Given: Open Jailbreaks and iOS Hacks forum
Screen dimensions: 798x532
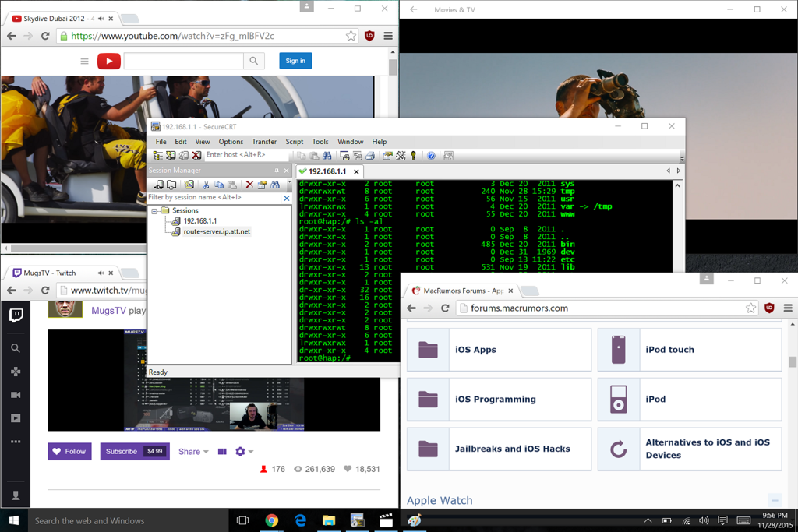Looking at the screenshot, I should tap(512, 449).
